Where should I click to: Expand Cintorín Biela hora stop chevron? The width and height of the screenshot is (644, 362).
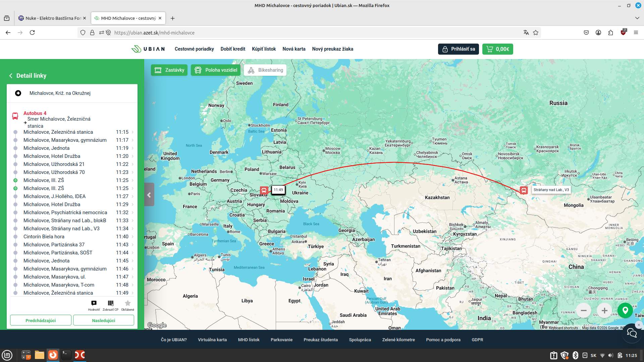(132, 237)
